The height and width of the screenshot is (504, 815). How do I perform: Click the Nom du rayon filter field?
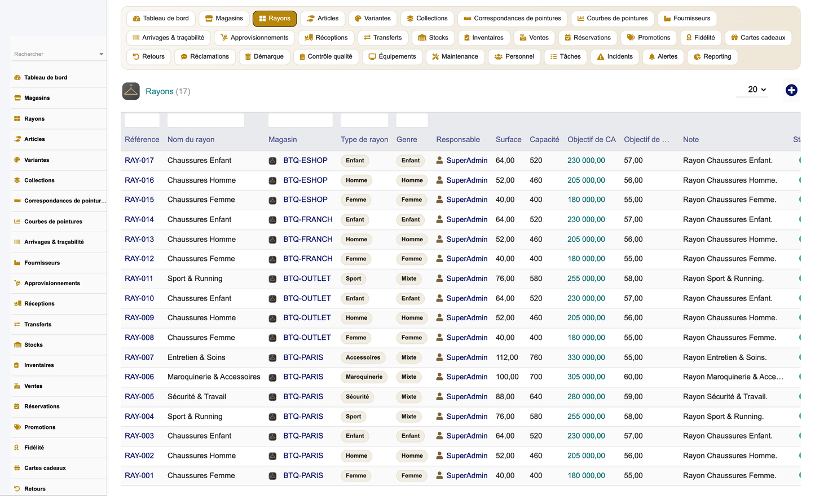coord(206,120)
